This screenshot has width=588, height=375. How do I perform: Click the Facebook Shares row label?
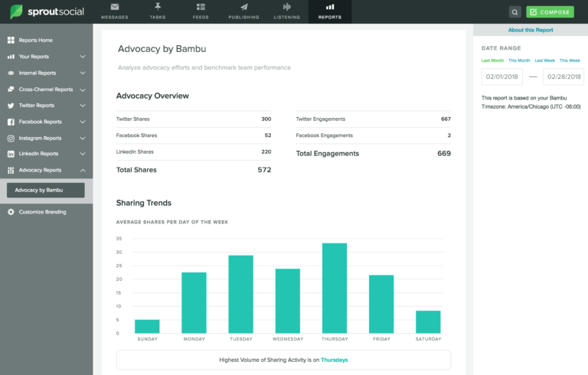136,135
